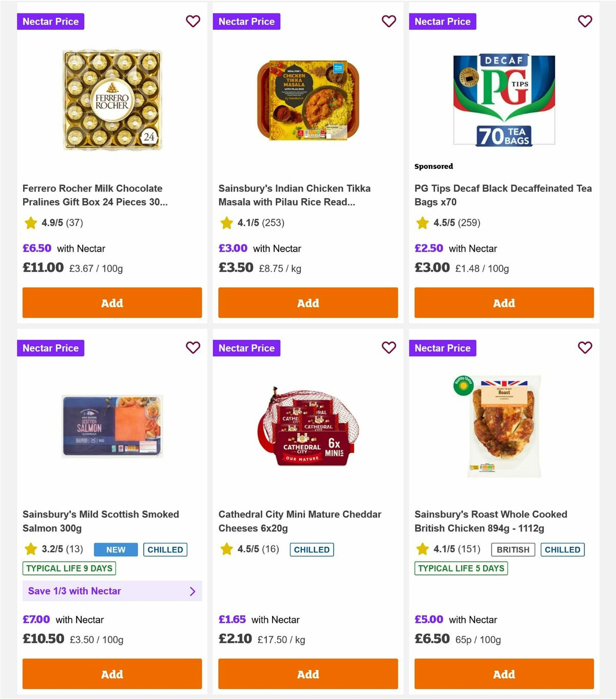Favourite the PG Tips Decaf tea bags
Screen dimensions: 616x699
click(585, 22)
